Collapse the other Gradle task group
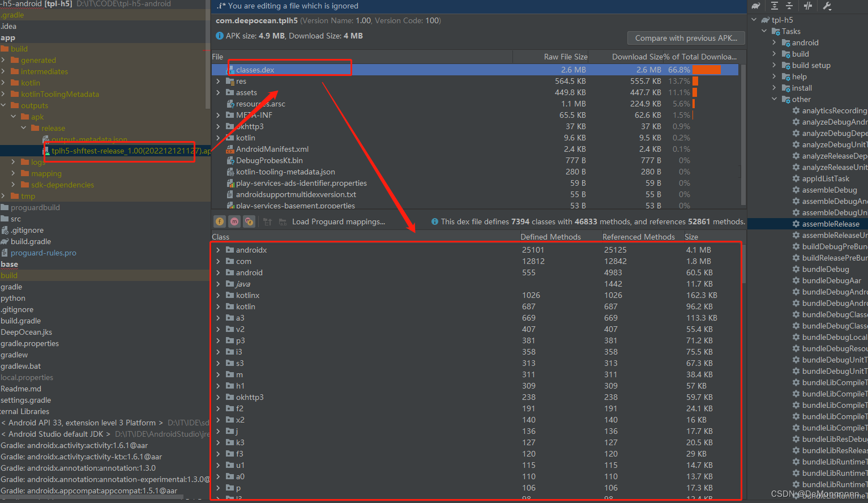Viewport: 868px width, 503px height. point(774,99)
